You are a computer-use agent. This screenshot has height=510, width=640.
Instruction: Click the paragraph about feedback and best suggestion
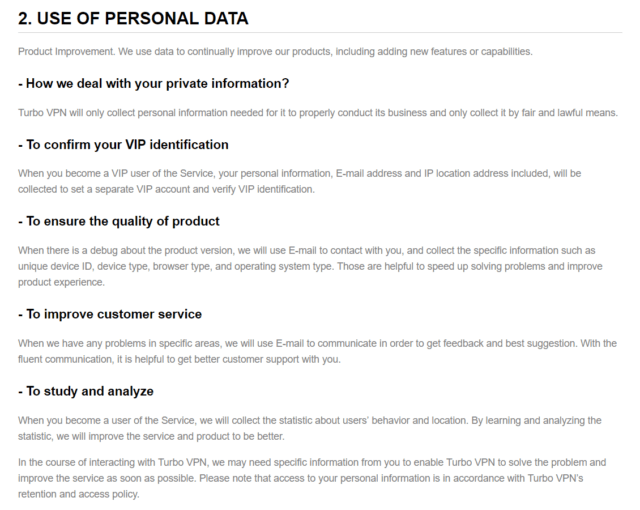(317, 351)
